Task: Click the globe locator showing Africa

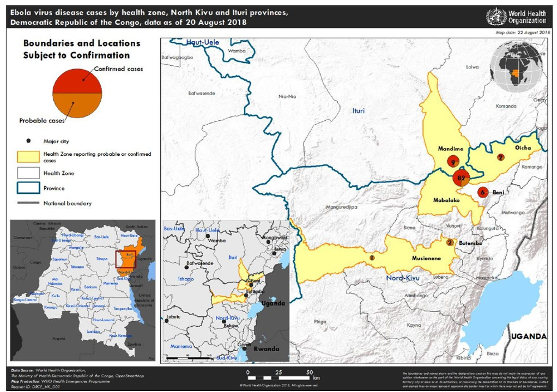Action: [516, 66]
